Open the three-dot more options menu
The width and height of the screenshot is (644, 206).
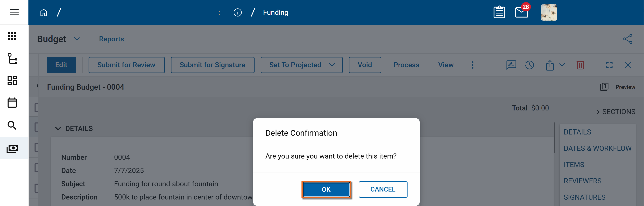(x=473, y=65)
